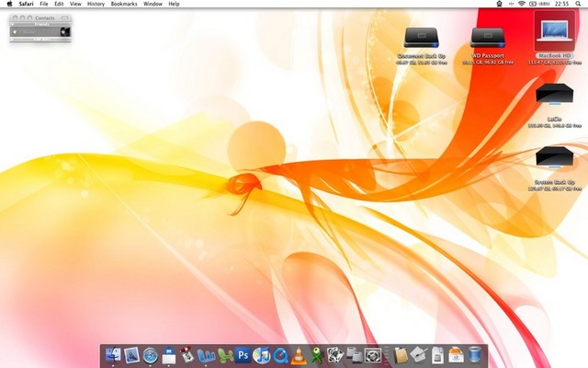Click the dock divider resize handle

pyautogui.click(x=387, y=355)
